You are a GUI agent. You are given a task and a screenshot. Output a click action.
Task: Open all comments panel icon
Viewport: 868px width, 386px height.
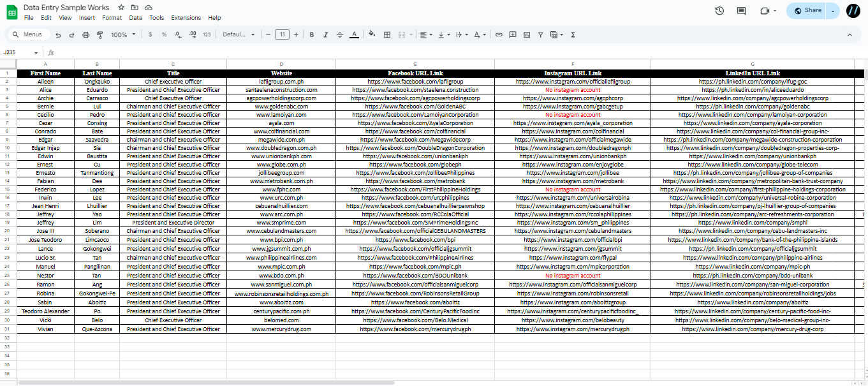[x=741, y=10]
